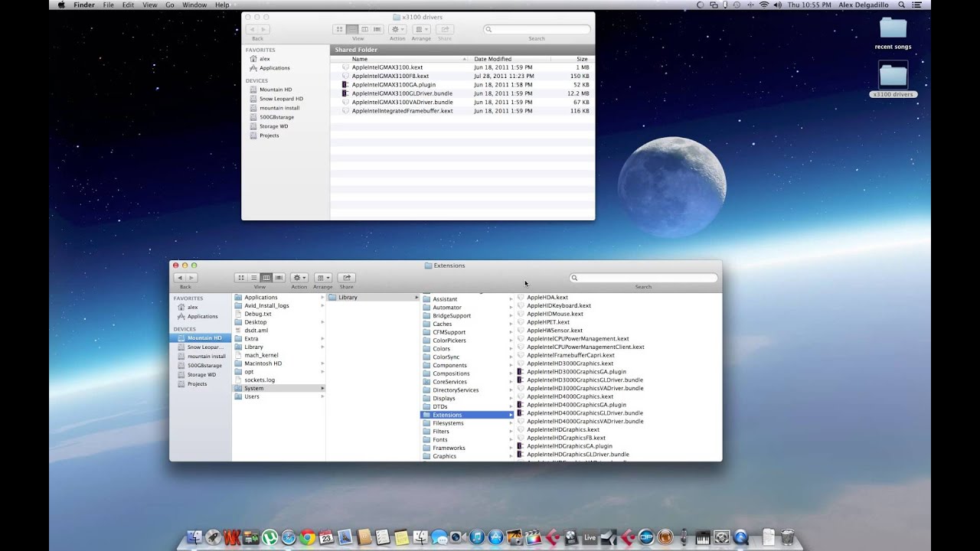Screen dimensions: 980x551
Task: Open the File menu
Action: point(108,5)
